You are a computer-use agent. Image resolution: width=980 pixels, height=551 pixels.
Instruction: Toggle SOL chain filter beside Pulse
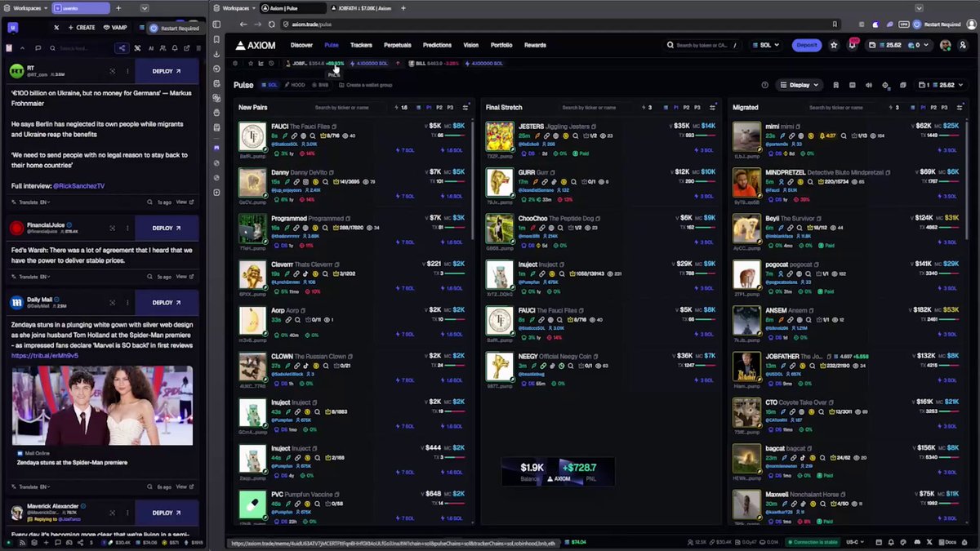[269, 85]
